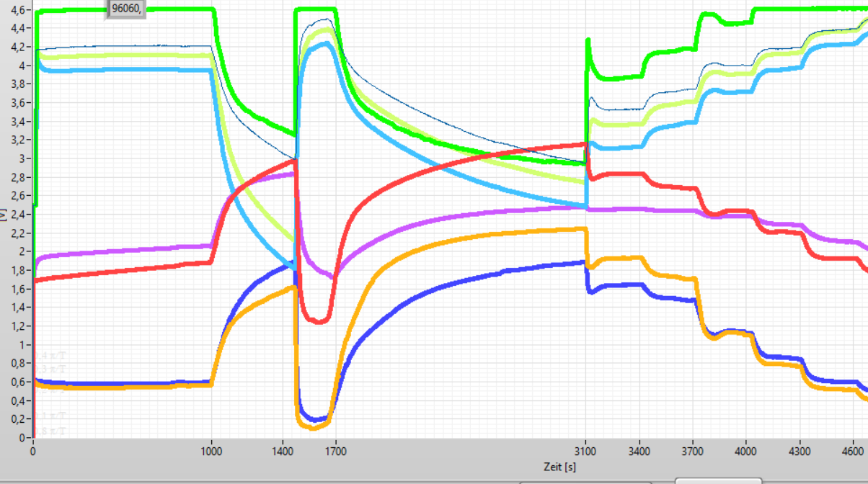Select the x-axis tick label 3400
This screenshot has width=868, height=484.
click(639, 452)
